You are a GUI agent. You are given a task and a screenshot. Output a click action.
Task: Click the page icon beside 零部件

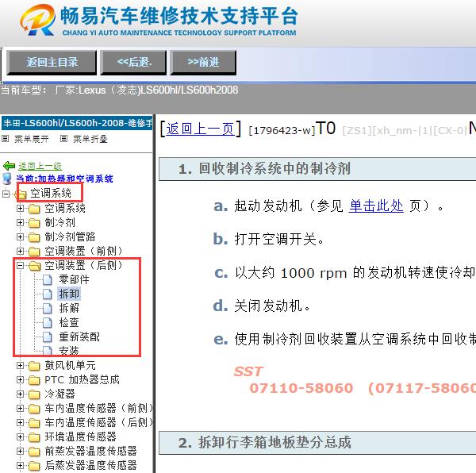click(x=48, y=280)
